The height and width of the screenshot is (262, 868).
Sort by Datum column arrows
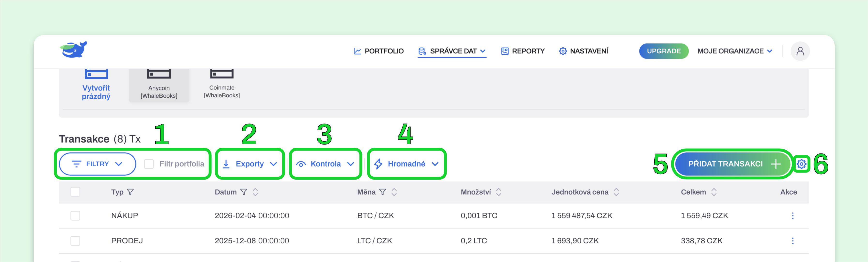coord(255,192)
